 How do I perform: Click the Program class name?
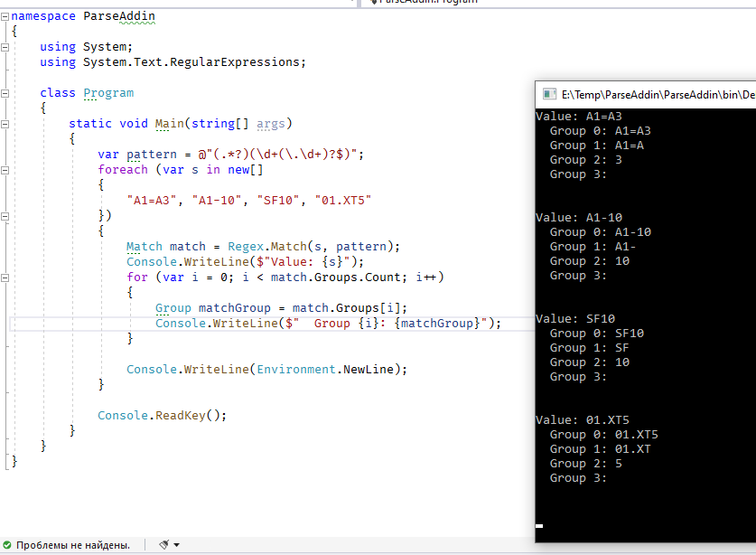point(108,93)
